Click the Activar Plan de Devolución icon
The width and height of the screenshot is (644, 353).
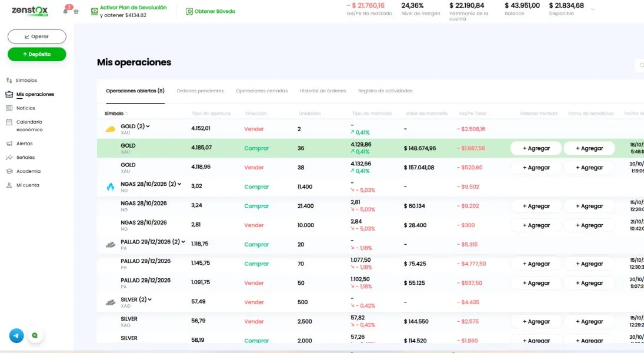click(95, 11)
